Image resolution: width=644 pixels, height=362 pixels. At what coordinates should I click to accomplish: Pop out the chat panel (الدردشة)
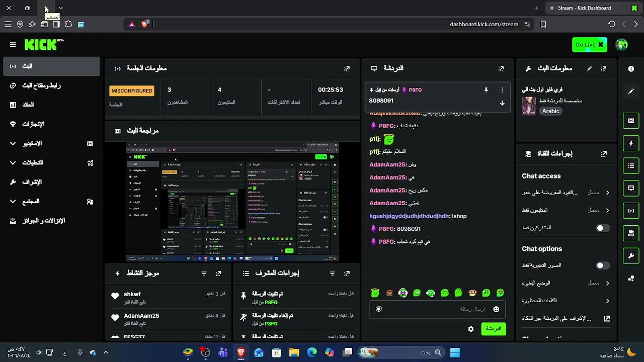(501, 68)
